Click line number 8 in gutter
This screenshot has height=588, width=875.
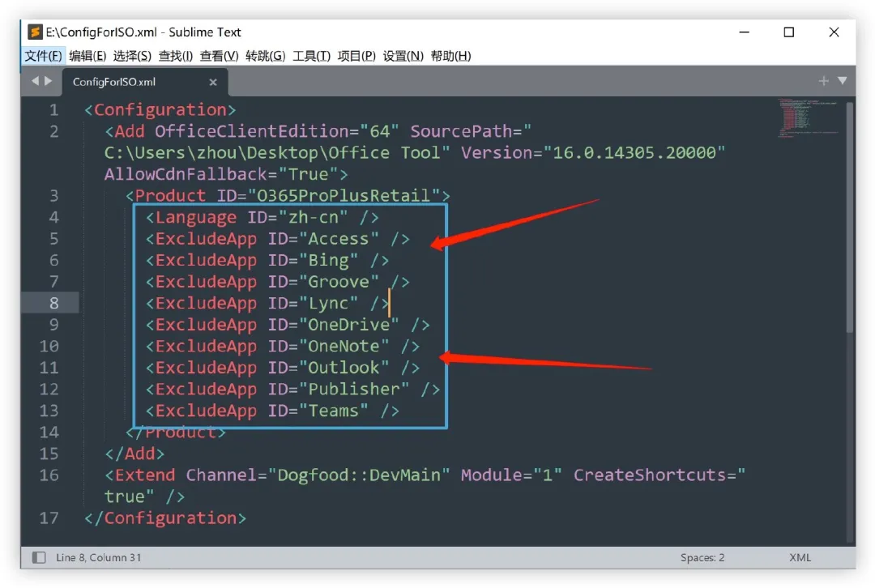click(53, 304)
